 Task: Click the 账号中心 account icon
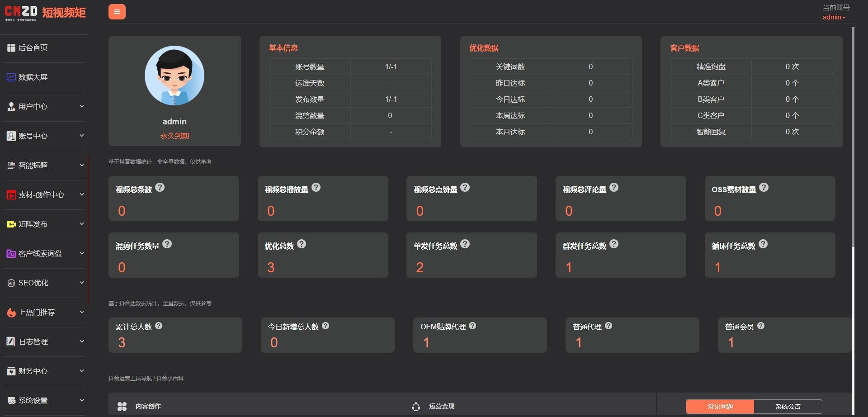pos(11,136)
